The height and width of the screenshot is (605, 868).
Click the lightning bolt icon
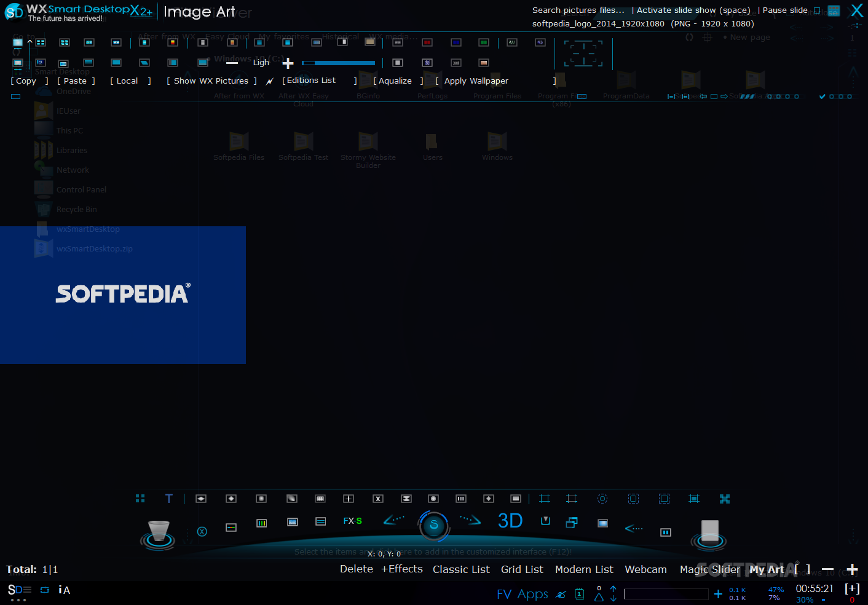269,81
